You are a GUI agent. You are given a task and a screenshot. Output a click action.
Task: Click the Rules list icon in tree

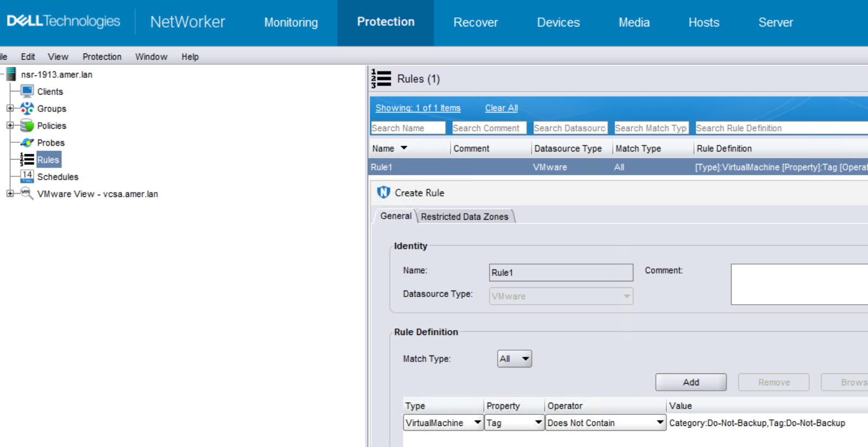pos(27,160)
